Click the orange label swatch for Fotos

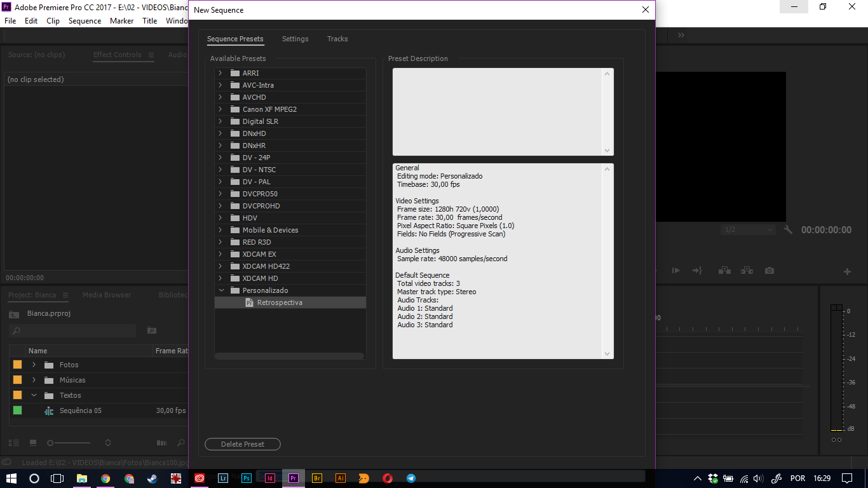tap(17, 365)
